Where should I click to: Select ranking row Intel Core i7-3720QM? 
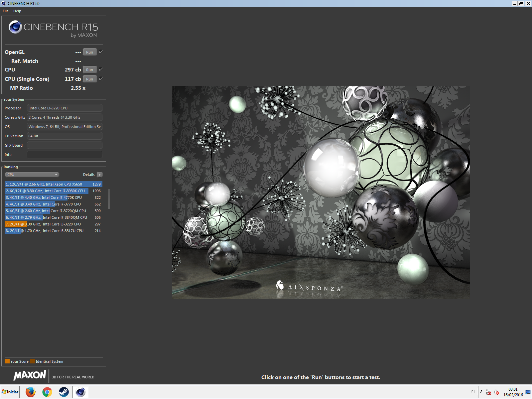54,211
